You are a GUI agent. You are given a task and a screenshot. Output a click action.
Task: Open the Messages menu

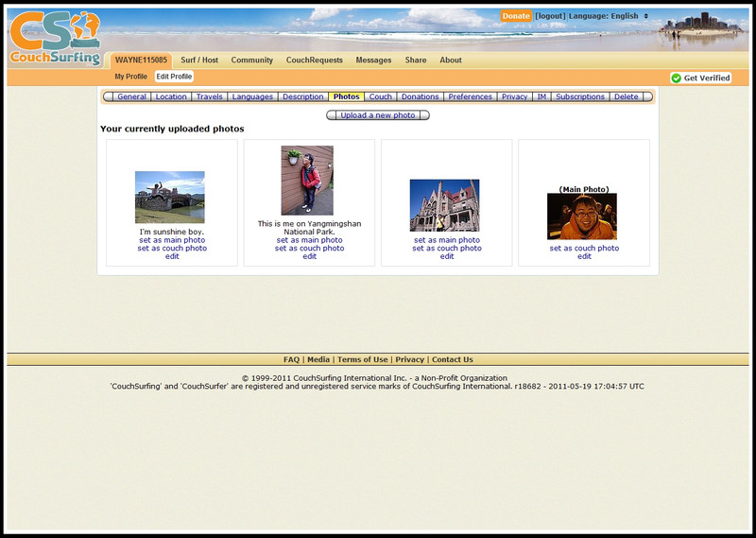[373, 61]
